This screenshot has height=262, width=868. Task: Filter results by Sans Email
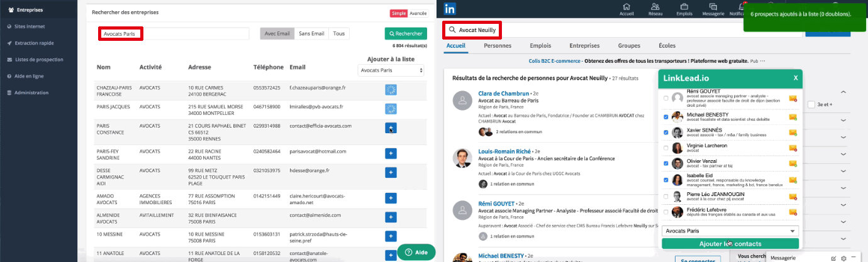[x=311, y=33]
